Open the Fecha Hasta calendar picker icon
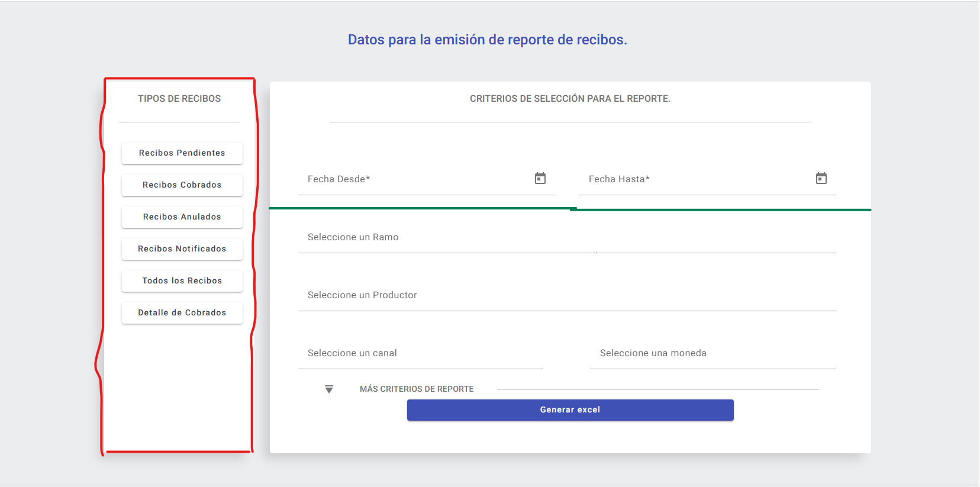The height and width of the screenshot is (487, 980). 821,179
